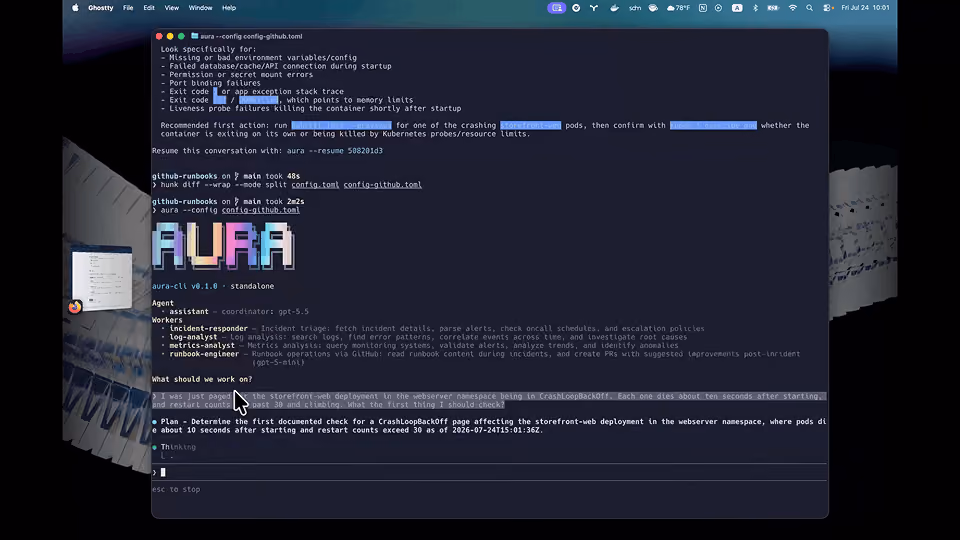Click the 'aura-cli v0.1.0' version text
Screen dimensions: 960x540
point(184,286)
